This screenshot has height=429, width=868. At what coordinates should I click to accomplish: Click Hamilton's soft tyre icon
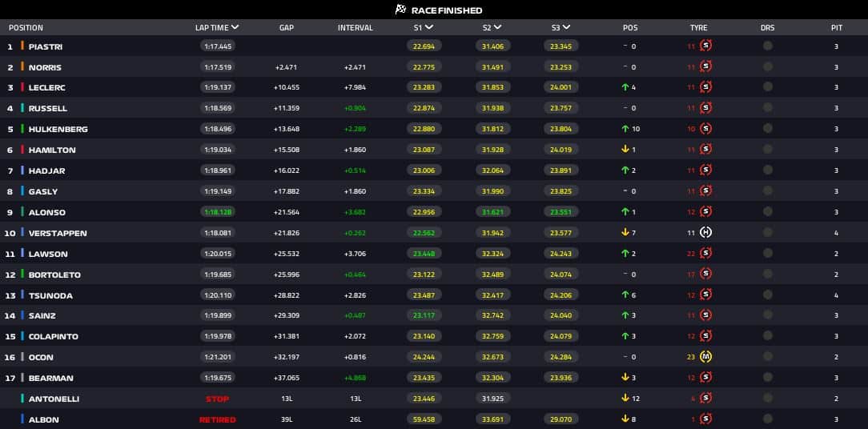point(705,150)
